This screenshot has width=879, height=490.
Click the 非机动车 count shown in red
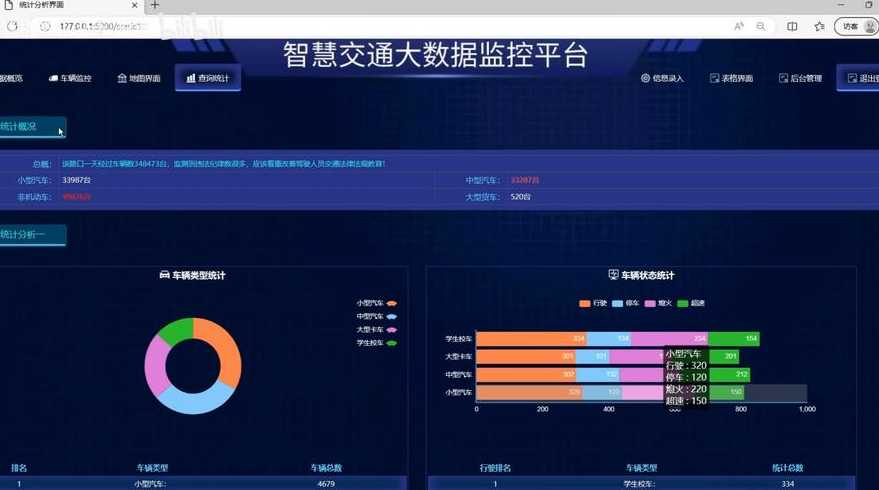click(x=76, y=197)
